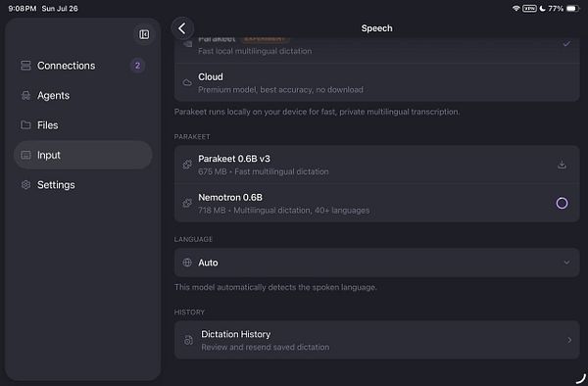This screenshot has width=588, height=386.
Task: Click the Input keyboard icon
Action: click(25, 155)
